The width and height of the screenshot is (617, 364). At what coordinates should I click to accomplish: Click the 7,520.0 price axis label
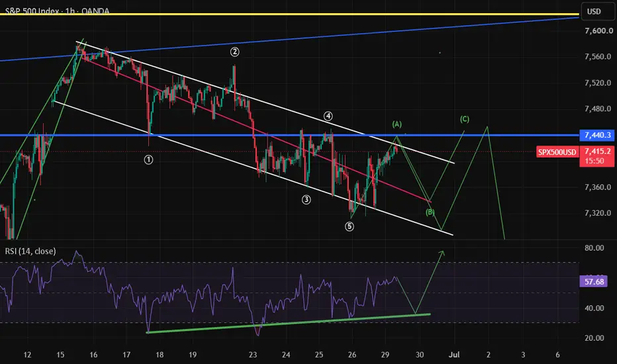(598, 83)
